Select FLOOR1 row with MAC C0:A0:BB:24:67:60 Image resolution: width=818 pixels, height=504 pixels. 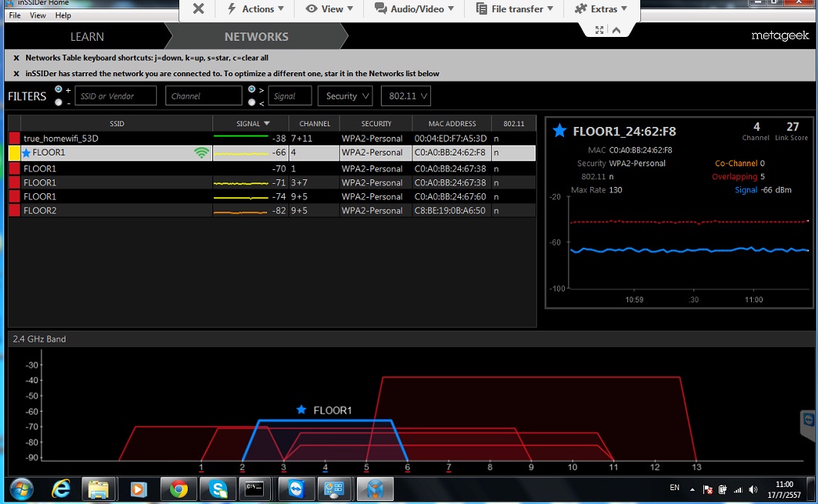[x=272, y=197]
